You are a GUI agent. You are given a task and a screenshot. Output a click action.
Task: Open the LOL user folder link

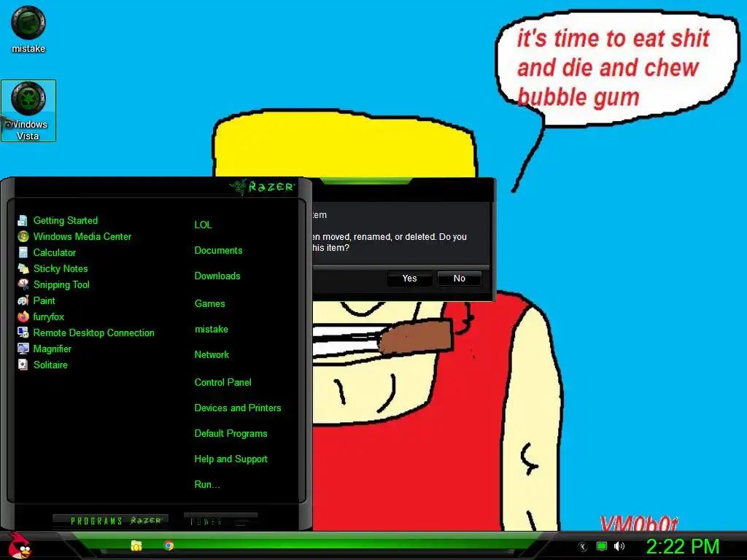203,225
